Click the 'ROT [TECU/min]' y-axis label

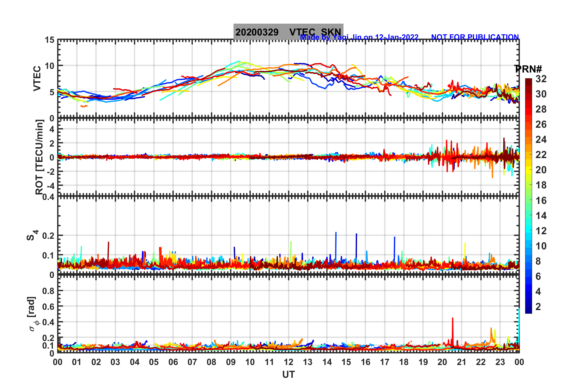coord(39,157)
